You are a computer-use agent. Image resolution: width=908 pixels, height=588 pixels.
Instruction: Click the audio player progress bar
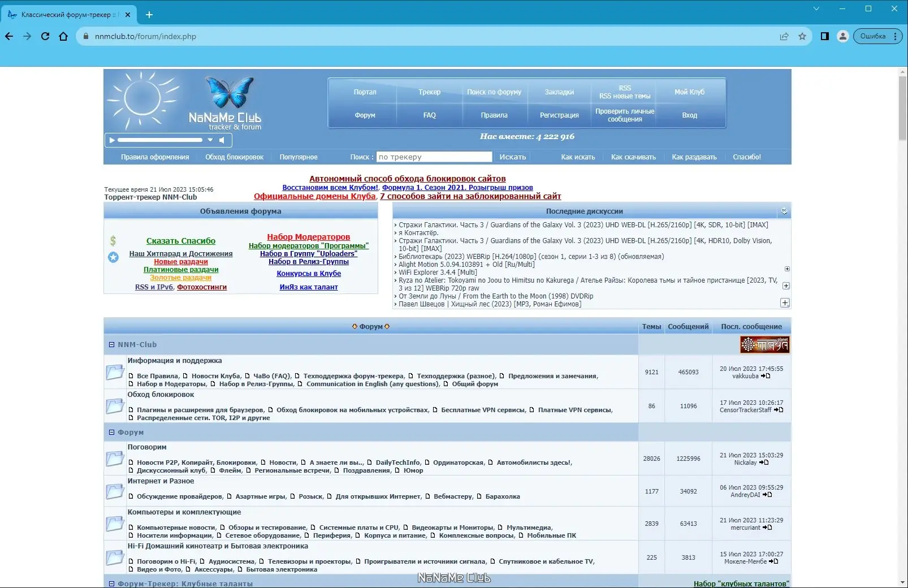point(160,140)
